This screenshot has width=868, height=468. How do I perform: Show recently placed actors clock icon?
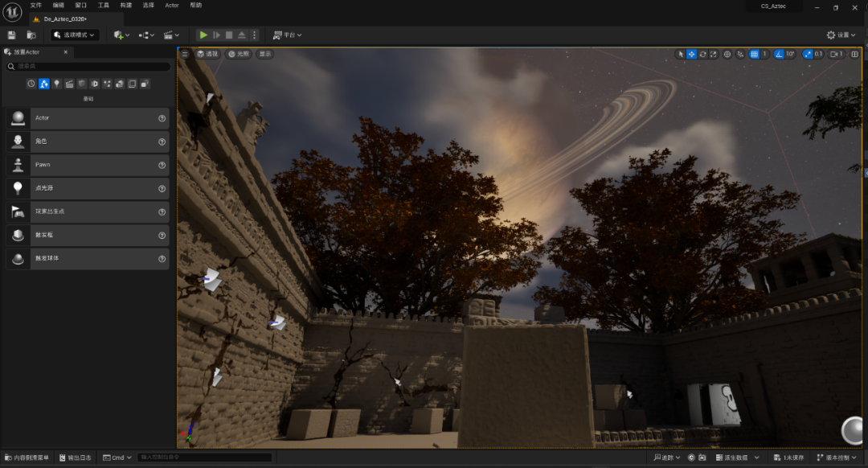click(x=31, y=84)
